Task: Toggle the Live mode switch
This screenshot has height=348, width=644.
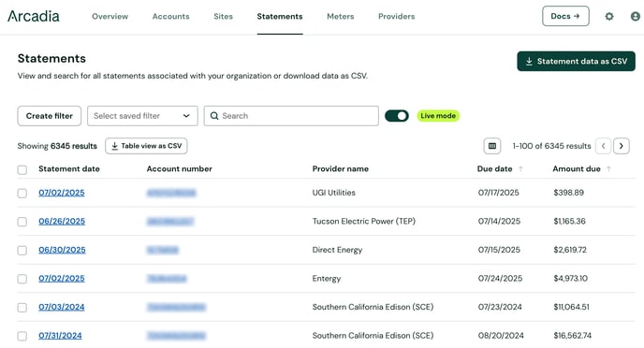Action: pos(397,116)
